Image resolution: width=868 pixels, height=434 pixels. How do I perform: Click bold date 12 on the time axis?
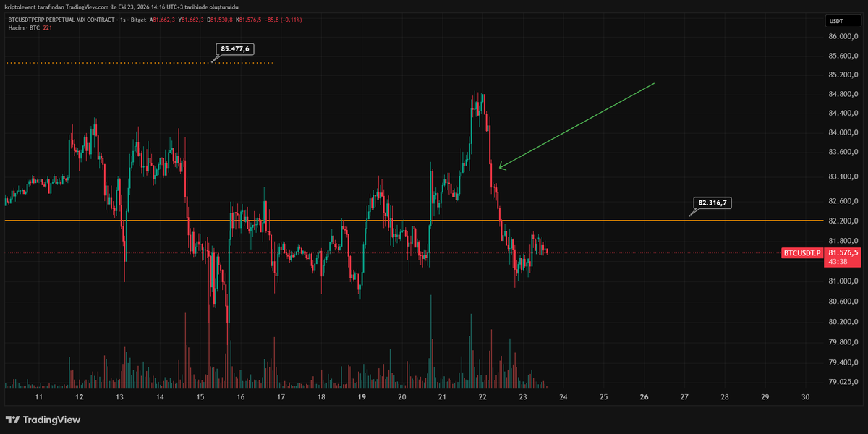pyautogui.click(x=79, y=396)
